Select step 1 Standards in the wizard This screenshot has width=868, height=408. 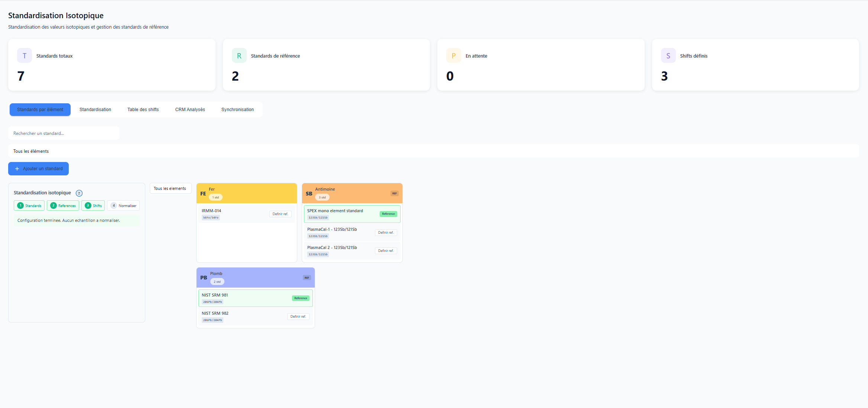[x=29, y=205]
